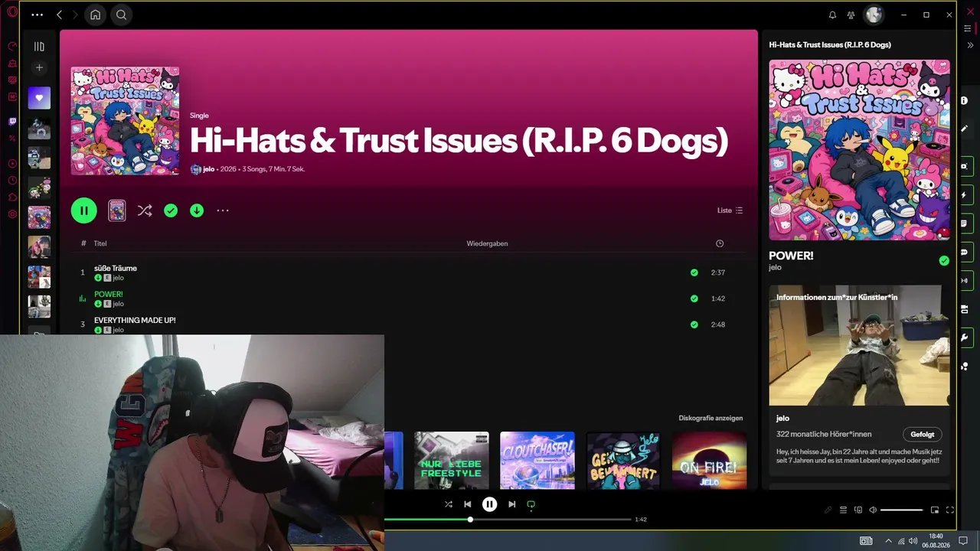Open Spotify search
Viewport: 980px width, 551px height.
[121, 15]
